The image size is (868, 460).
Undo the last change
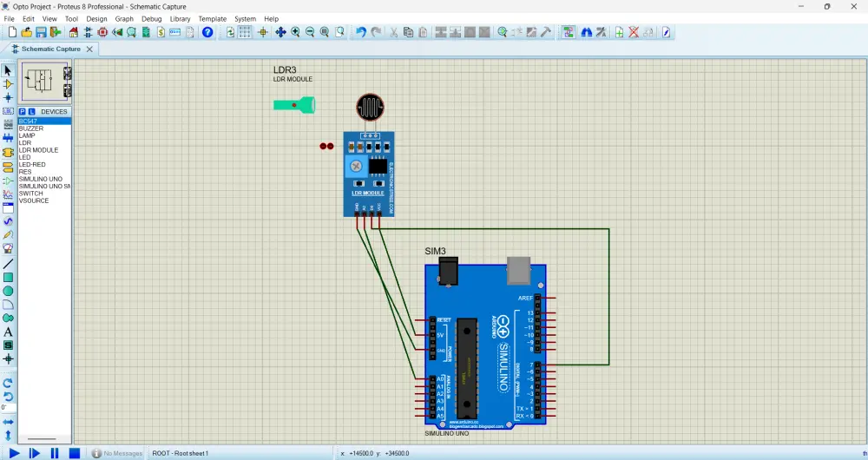click(x=361, y=32)
